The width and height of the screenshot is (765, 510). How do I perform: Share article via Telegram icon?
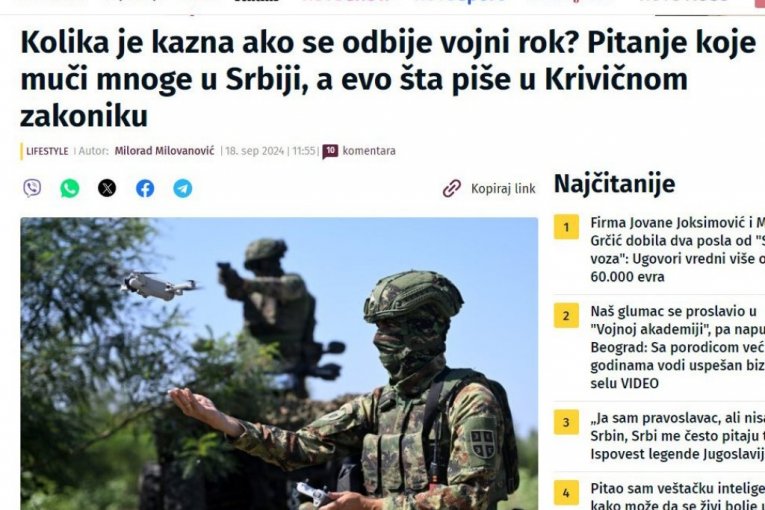[182, 188]
